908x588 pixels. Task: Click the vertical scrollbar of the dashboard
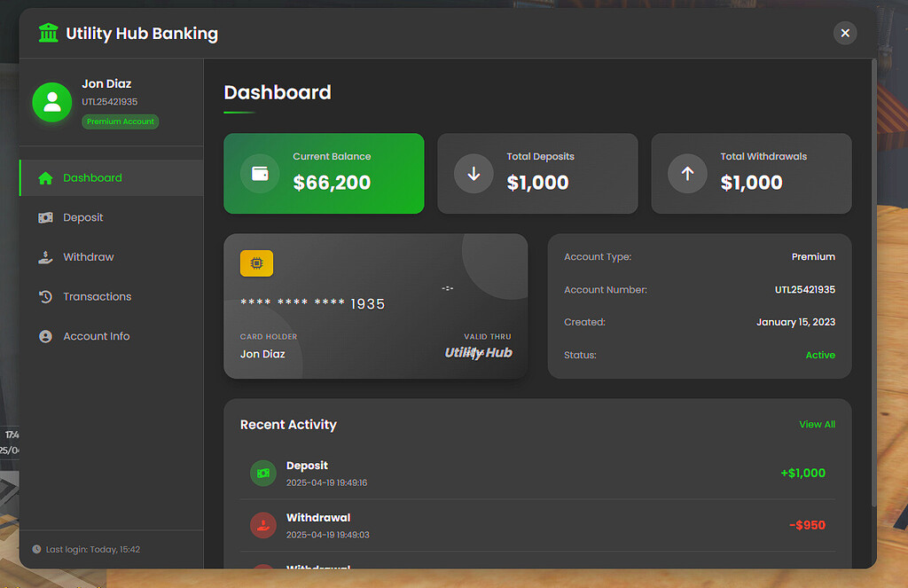click(x=873, y=284)
